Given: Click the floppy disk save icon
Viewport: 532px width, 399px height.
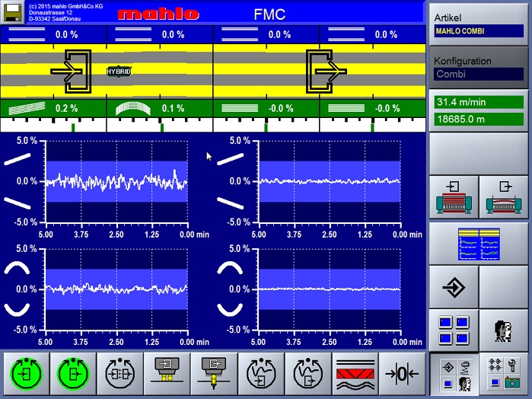Looking at the screenshot, I should point(13,12).
